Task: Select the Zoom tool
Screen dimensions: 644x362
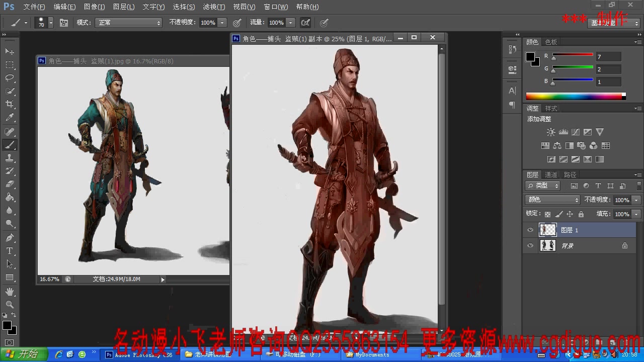Action: (x=10, y=304)
